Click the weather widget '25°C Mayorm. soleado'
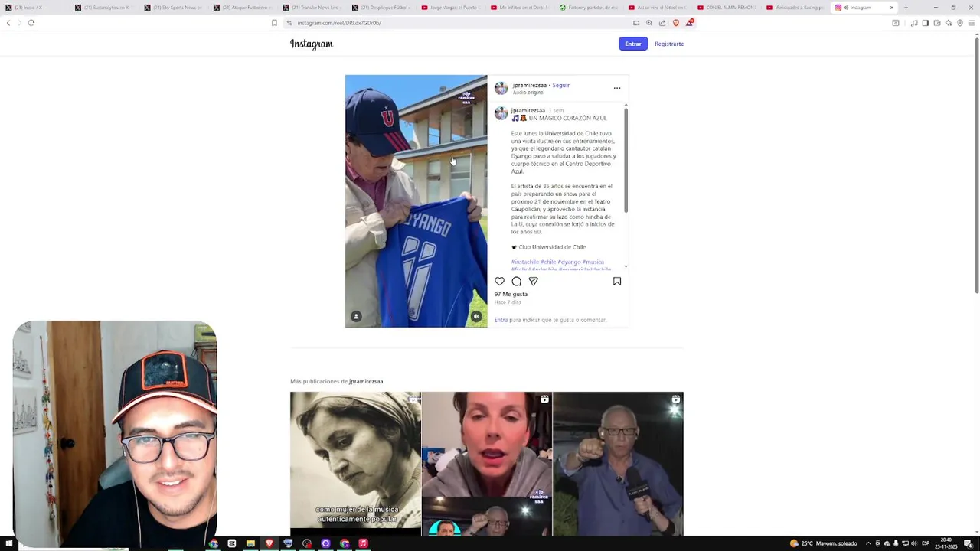 pyautogui.click(x=824, y=543)
